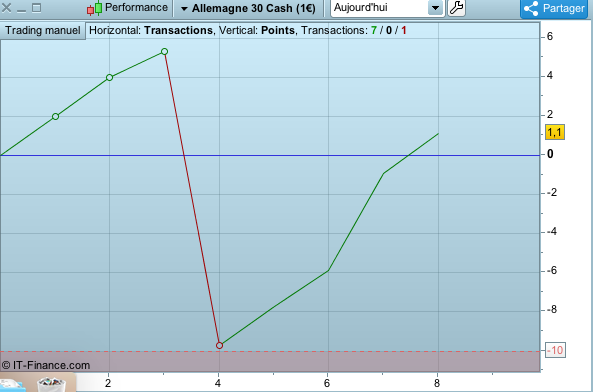The width and height of the screenshot is (593, 392).
Task: Expand the Aujourd'hui period dropdown arrow
Action: [435, 8]
